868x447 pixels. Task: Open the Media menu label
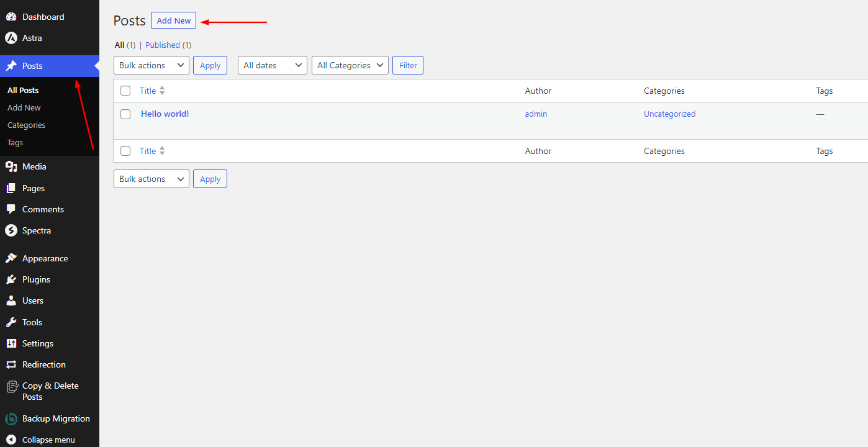(34, 166)
